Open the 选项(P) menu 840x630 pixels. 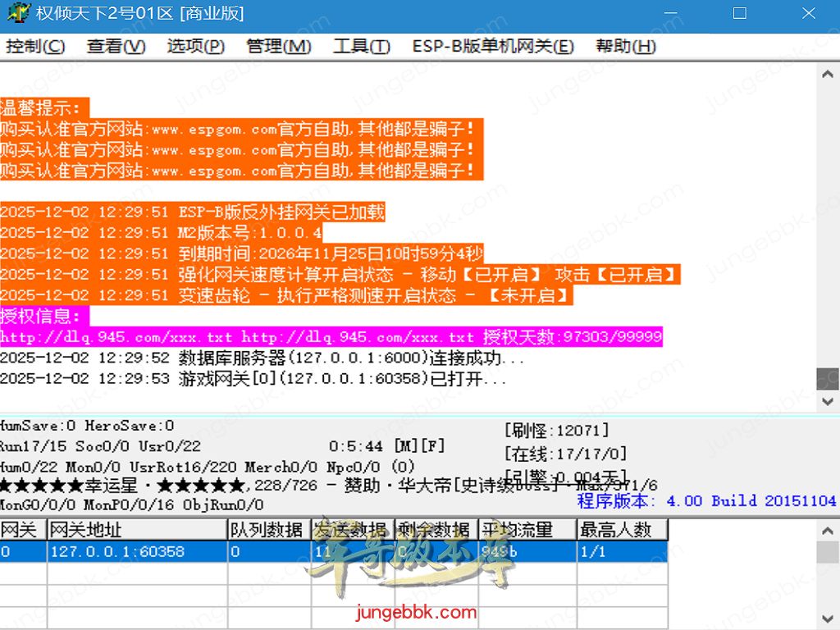[196, 47]
